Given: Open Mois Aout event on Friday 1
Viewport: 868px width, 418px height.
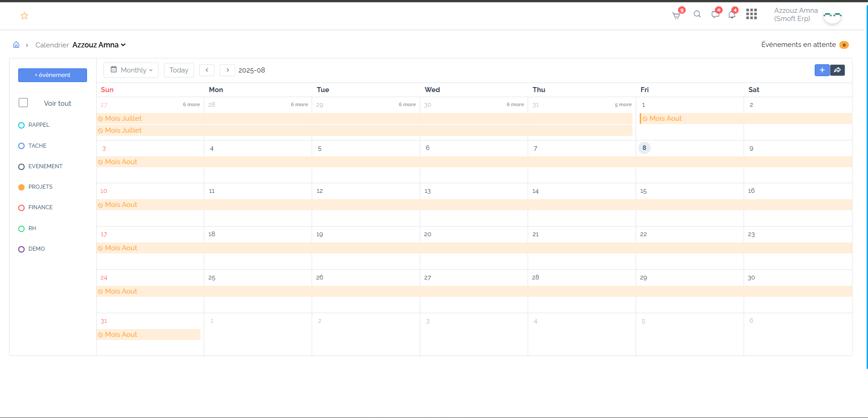Looking at the screenshot, I should (745, 119).
